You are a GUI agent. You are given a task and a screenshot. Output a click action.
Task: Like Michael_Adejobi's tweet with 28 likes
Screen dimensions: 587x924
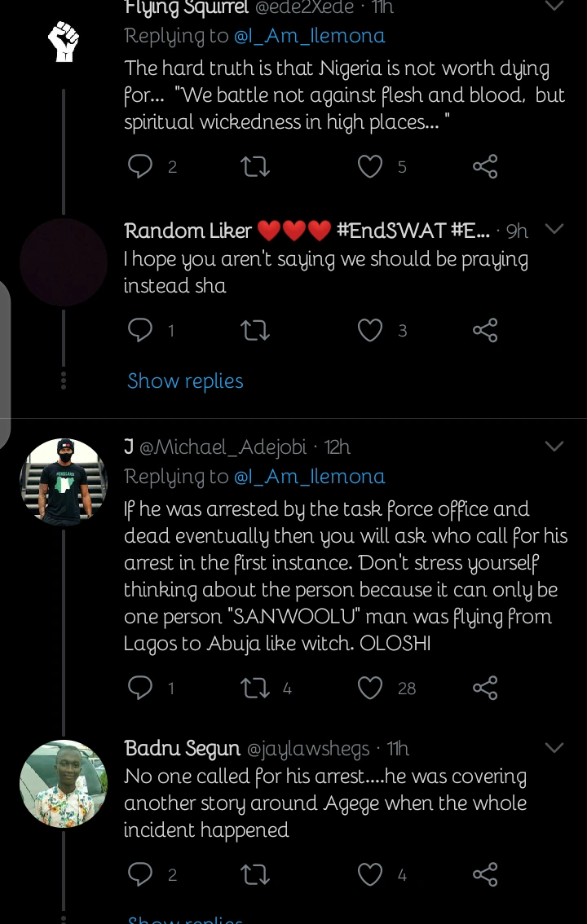[370, 689]
